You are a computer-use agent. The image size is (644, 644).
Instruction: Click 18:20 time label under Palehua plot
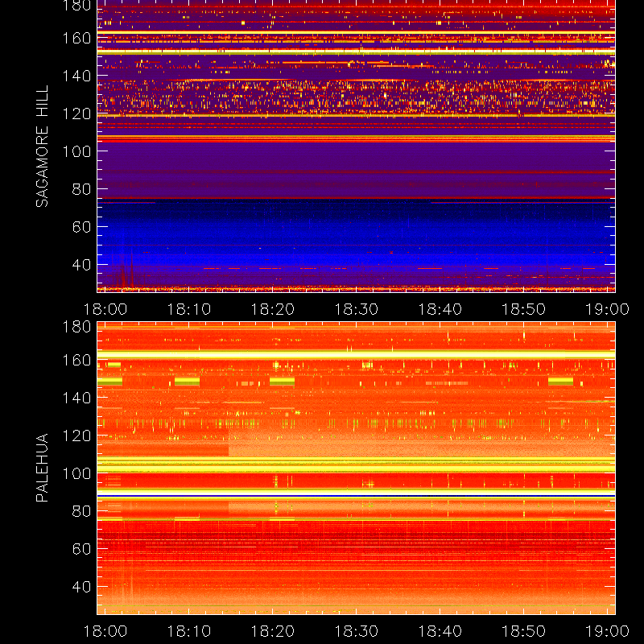(x=272, y=631)
